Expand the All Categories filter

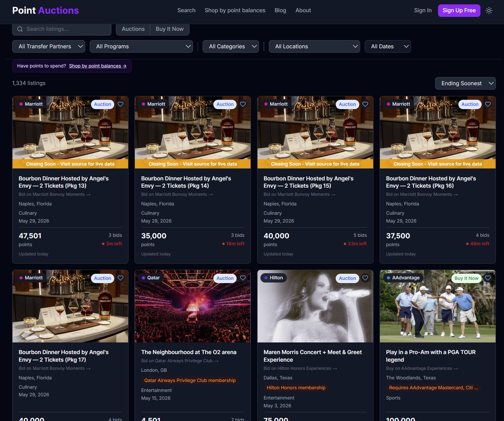tap(230, 47)
